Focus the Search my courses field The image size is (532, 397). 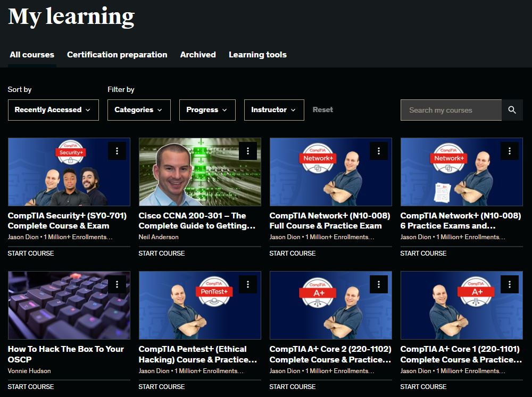pyautogui.click(x=451, y=110)
